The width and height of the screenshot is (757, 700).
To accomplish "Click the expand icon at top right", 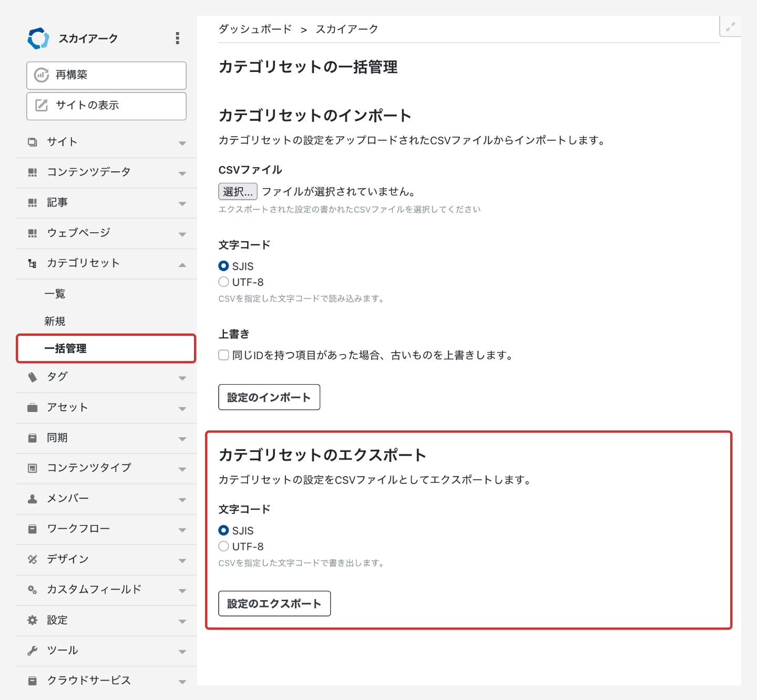I will pyautogui.click(x=730, y=27).
